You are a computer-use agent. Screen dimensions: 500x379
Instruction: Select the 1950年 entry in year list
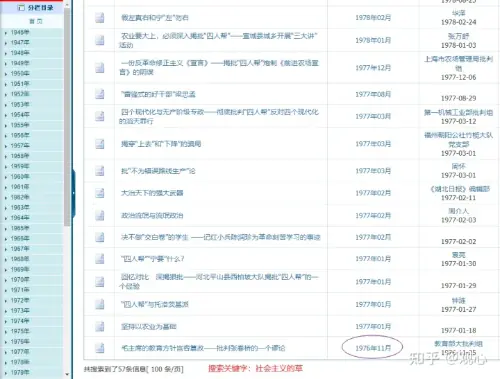20,73
